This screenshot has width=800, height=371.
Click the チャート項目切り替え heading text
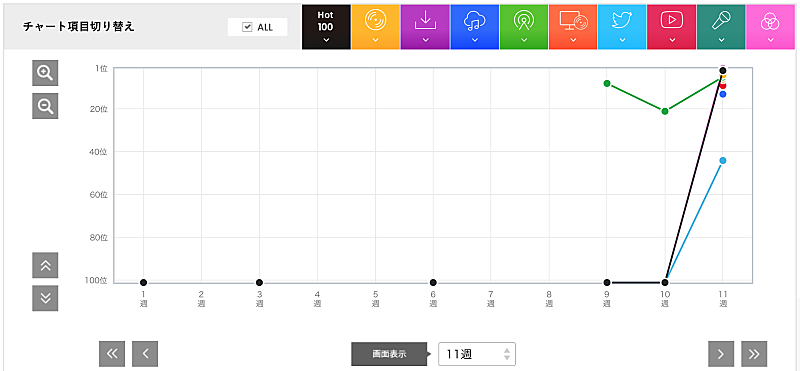coord(79,27)
